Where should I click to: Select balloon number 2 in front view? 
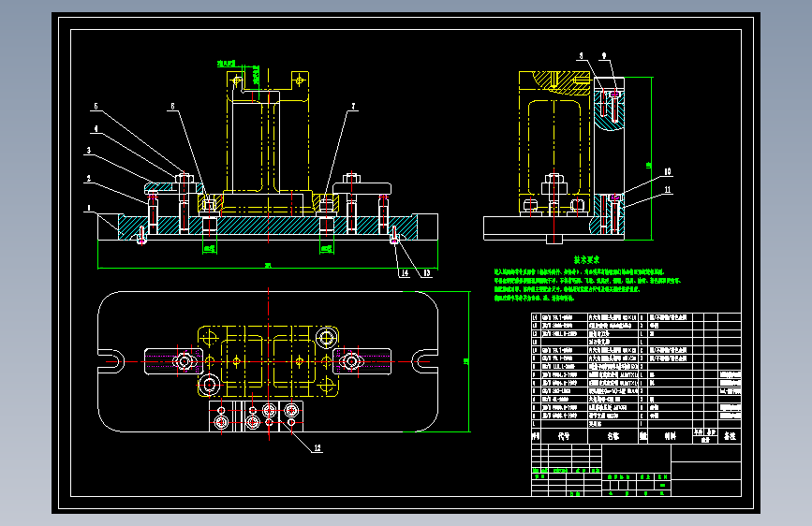(x=89, y=179)
